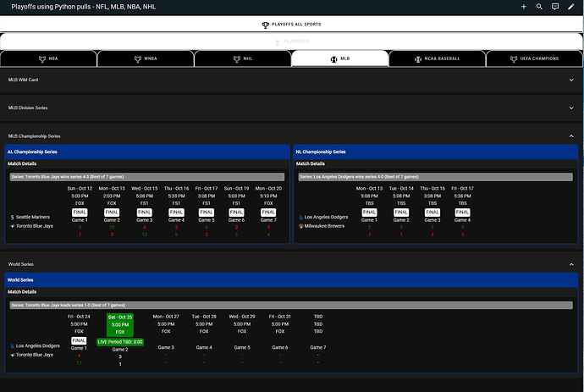Click the World Series Mon - Oct 27 date

166,317
